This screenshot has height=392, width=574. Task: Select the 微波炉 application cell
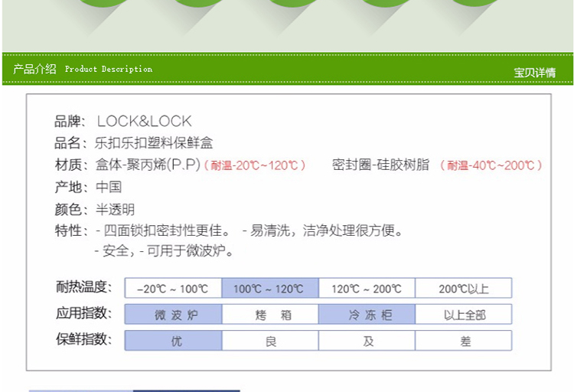click(173, 315)
